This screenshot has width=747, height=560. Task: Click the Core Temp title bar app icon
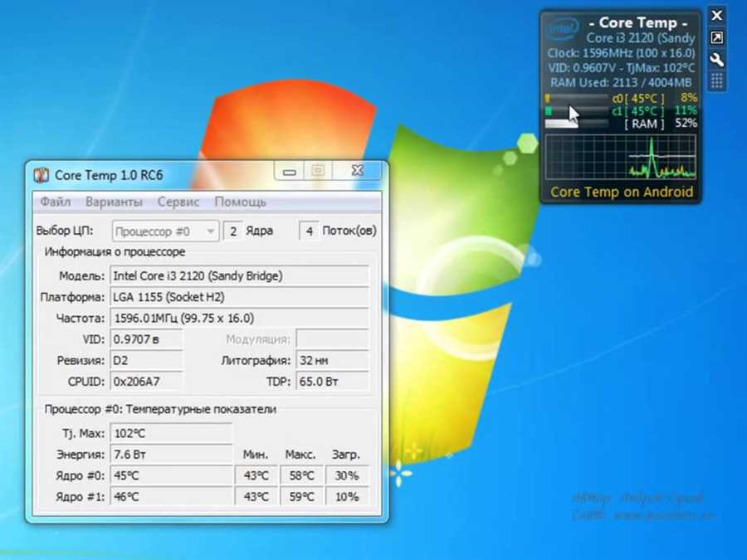pos(41,175)
